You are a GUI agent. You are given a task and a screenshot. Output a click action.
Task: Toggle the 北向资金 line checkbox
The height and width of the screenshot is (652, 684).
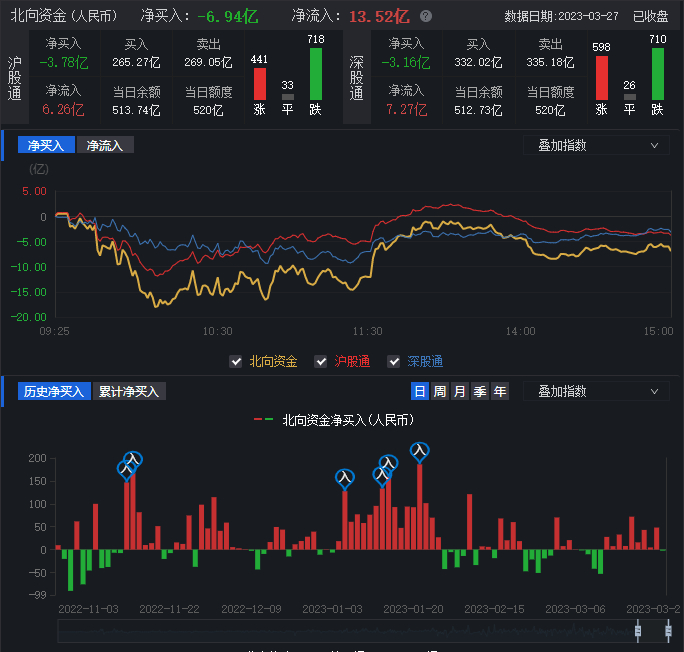(236, 362)
